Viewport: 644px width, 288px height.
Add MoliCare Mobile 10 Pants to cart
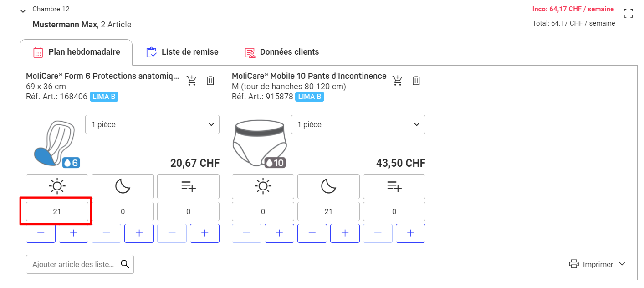click(398, 81)
